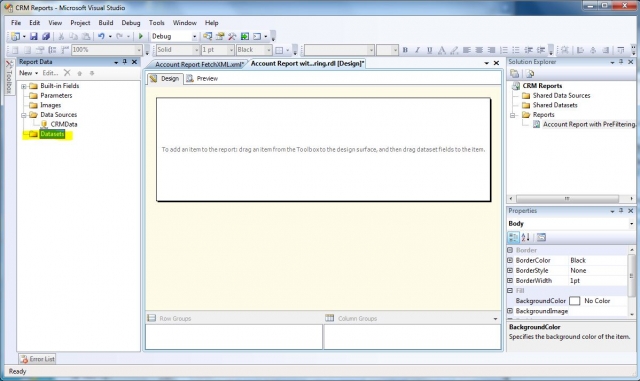Viewport: 640px width, 381px height.
Task: Delete item with Report Data X icon
Action: (67, 73)
